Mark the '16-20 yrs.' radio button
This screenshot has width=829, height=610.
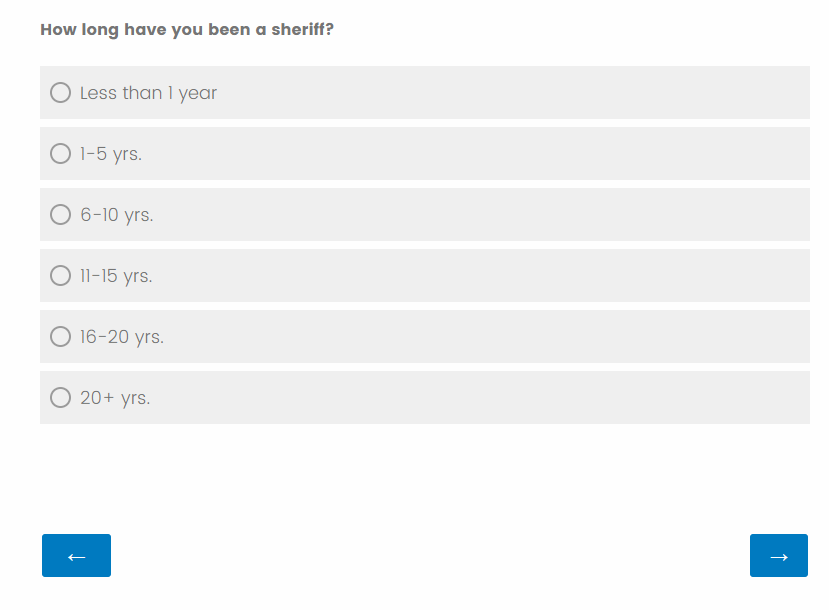point(60,337)
